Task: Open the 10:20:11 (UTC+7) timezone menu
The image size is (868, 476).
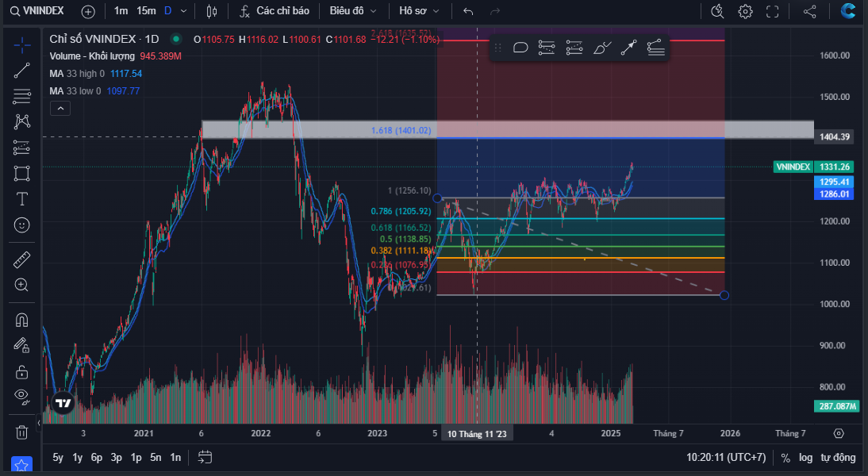Action: (726, 457)
